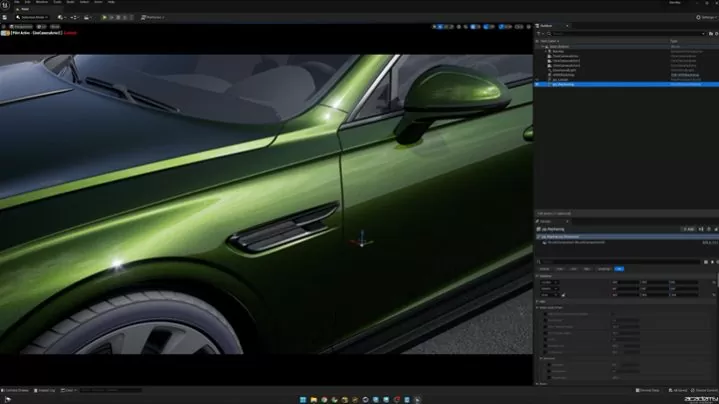Click the Add button in Details panel
This screenshot has height=404, width=719.
point(688,229)
